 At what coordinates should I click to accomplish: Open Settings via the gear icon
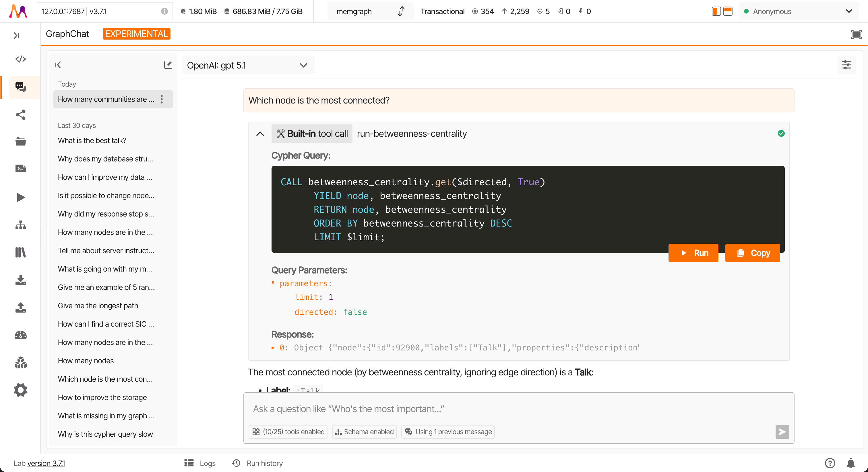click(x=20, y=390)
